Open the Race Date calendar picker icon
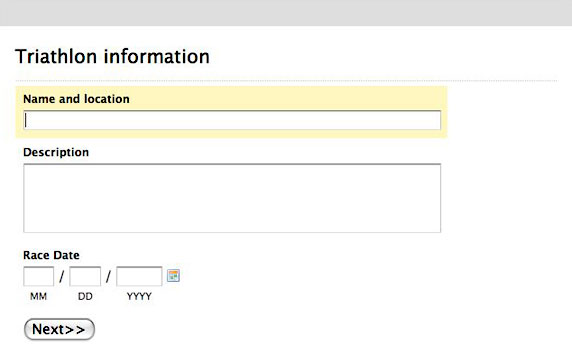572x364 pixels. pos(173,275)
